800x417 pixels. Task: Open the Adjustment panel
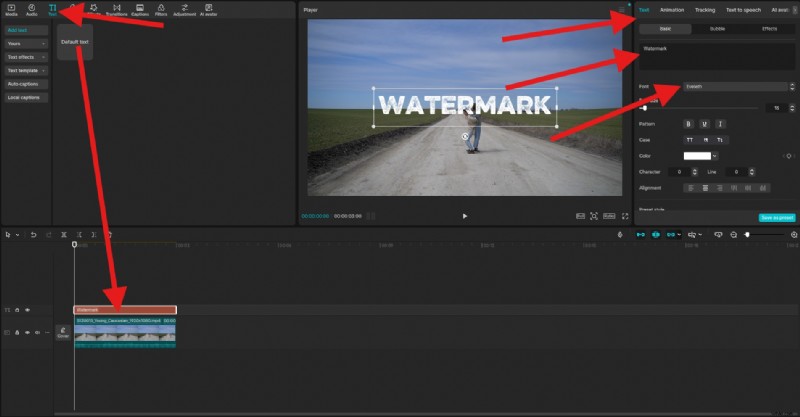[x=184, y=10]
